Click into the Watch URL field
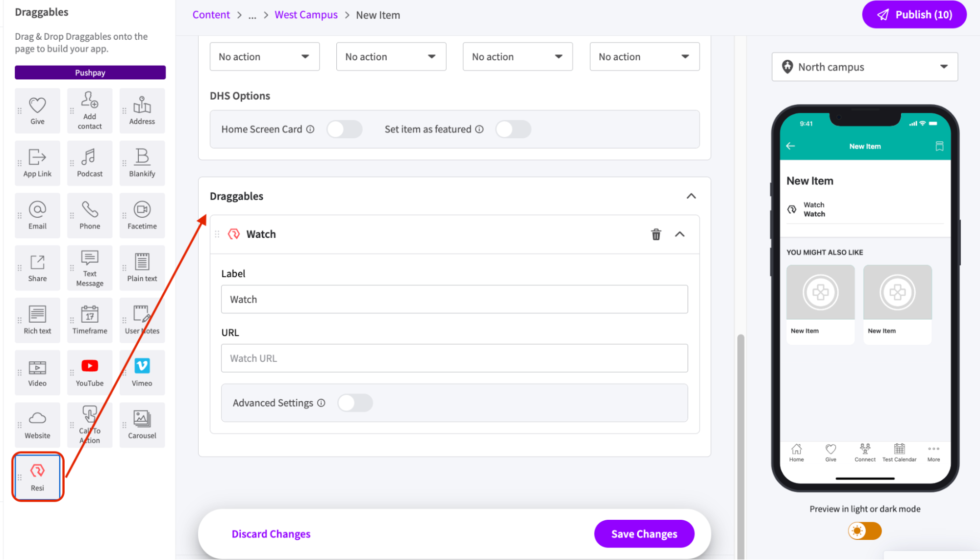The height and width of the screenshot is (560, 980). [454, 358]
